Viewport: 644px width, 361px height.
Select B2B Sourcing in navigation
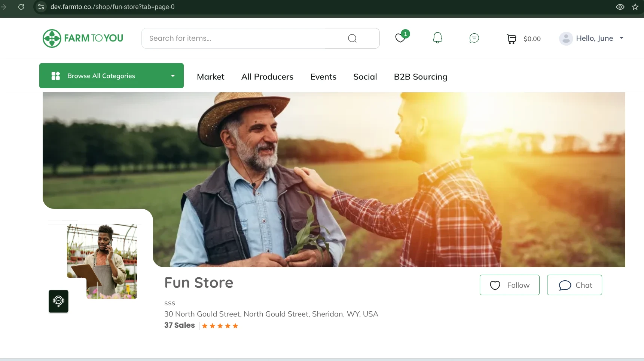coord(420,77)
